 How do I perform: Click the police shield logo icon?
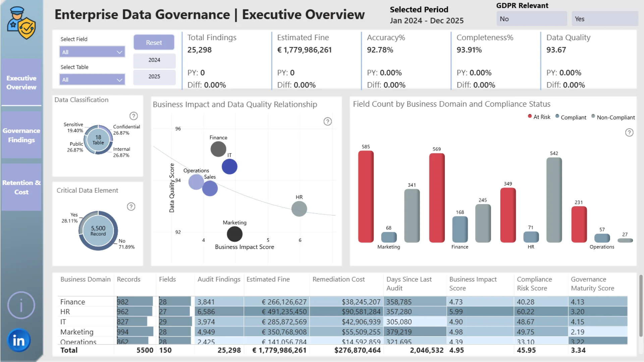click(x=21, y=23)
